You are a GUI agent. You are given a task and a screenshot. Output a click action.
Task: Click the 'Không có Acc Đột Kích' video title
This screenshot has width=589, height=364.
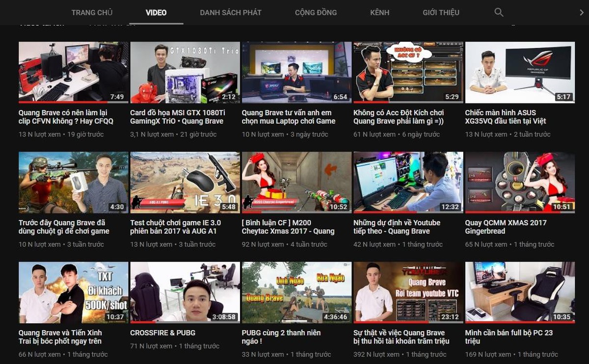point(399,117)
